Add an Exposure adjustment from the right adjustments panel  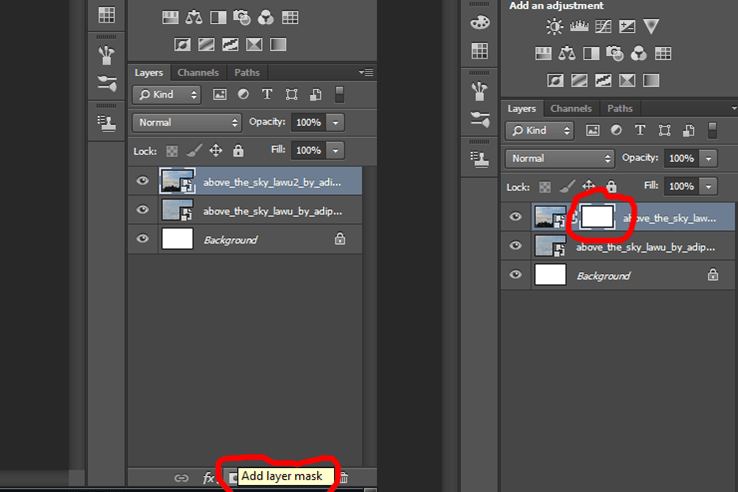click(627, 26)
